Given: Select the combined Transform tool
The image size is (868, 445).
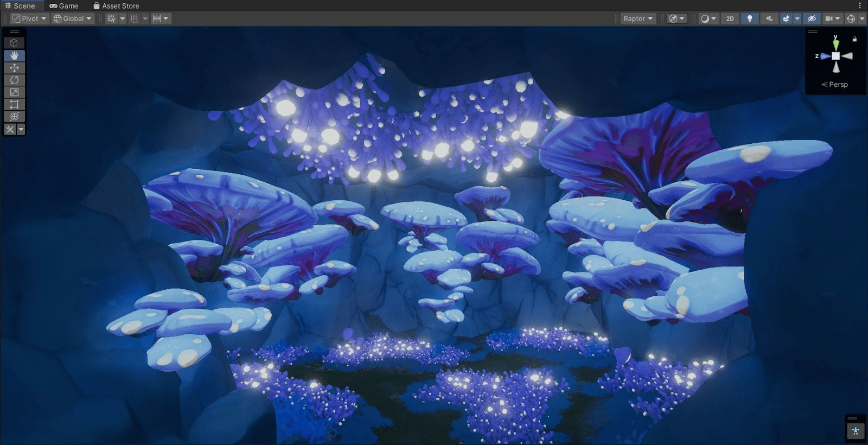Looking at the screenshot, I should point(14,117).
